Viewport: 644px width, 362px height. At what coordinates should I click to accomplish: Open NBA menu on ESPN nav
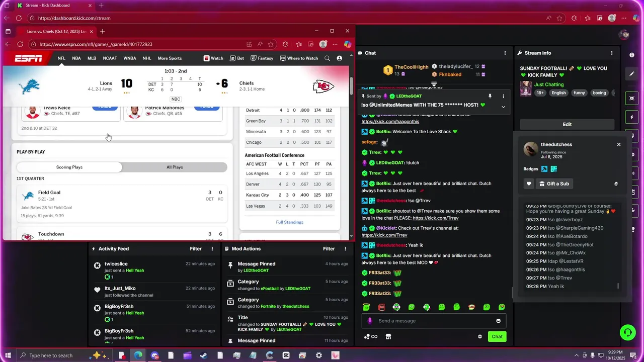point(76,58)
